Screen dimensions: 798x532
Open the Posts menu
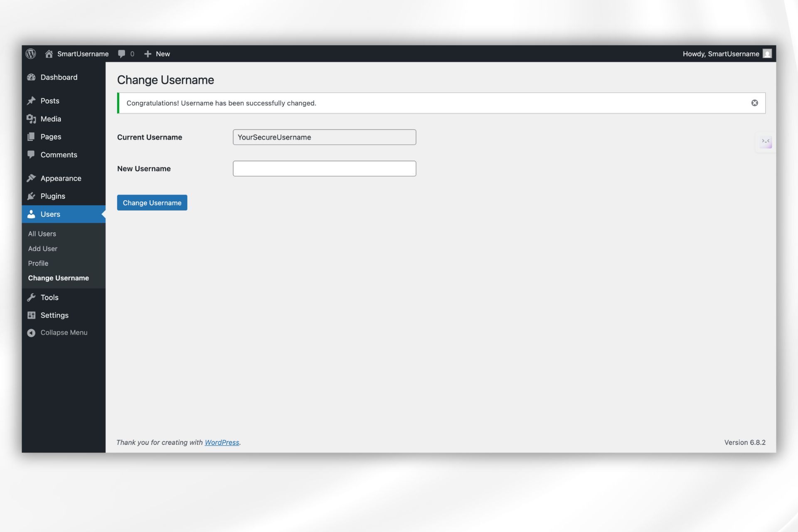(x=49, y=101)
